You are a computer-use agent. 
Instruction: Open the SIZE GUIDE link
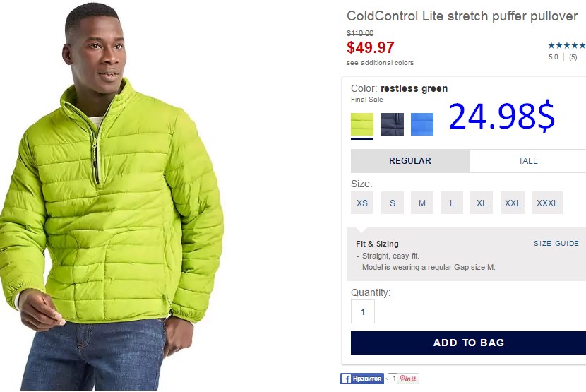pyautogui.click(x=556, y=243)
